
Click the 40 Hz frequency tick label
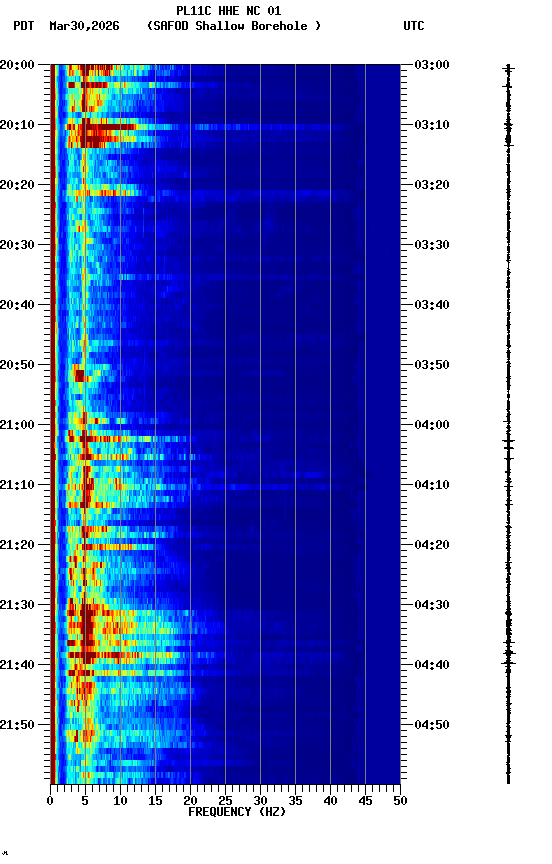[x=330, y=801]
